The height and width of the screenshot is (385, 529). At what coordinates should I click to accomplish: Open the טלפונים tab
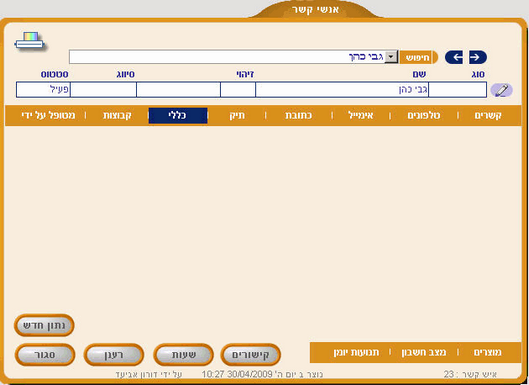[x=424, y=115]
